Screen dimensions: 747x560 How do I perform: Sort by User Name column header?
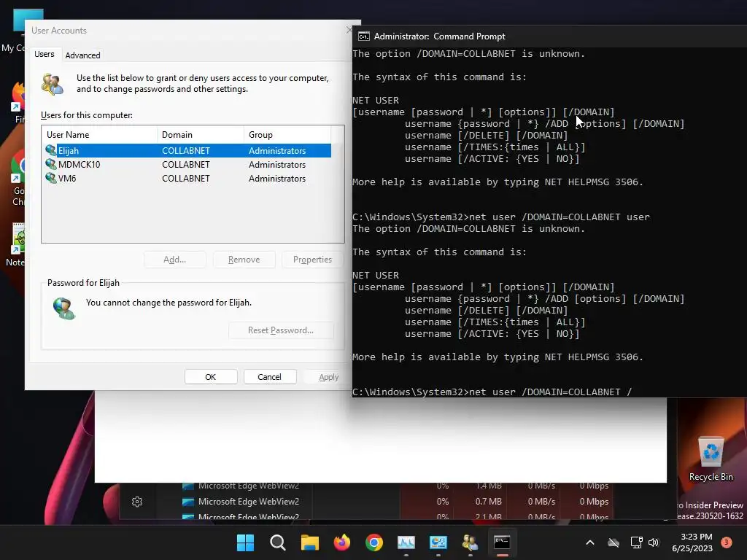click(x=99, y=135)
